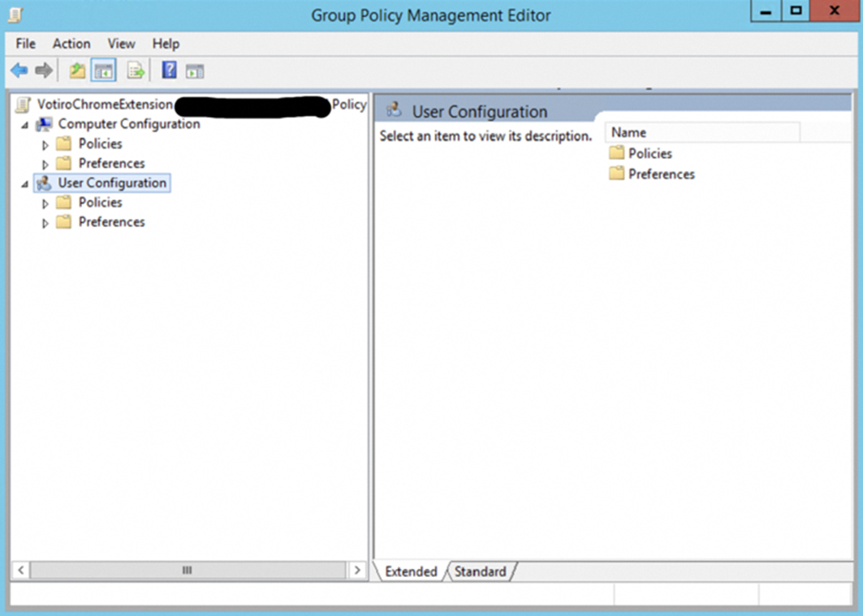This screenshot has height=616, width=863.
Task: Switch to the Extended tab
Action: pos(411,571)
